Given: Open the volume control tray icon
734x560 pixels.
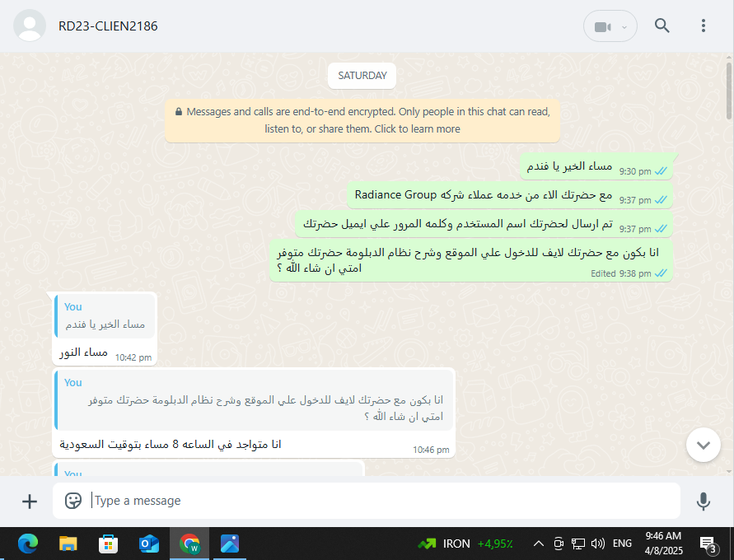Looking at the screenshot, I should pos(598,544).
